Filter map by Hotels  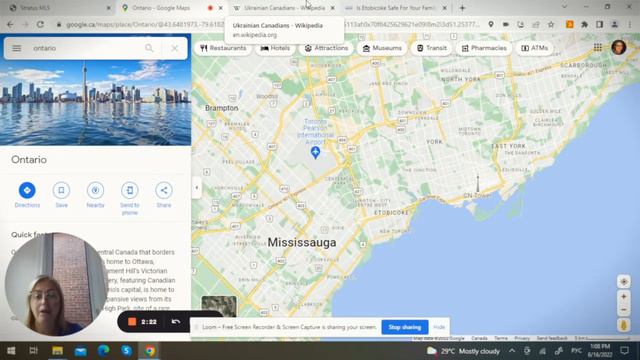click(x=276, y=48)
